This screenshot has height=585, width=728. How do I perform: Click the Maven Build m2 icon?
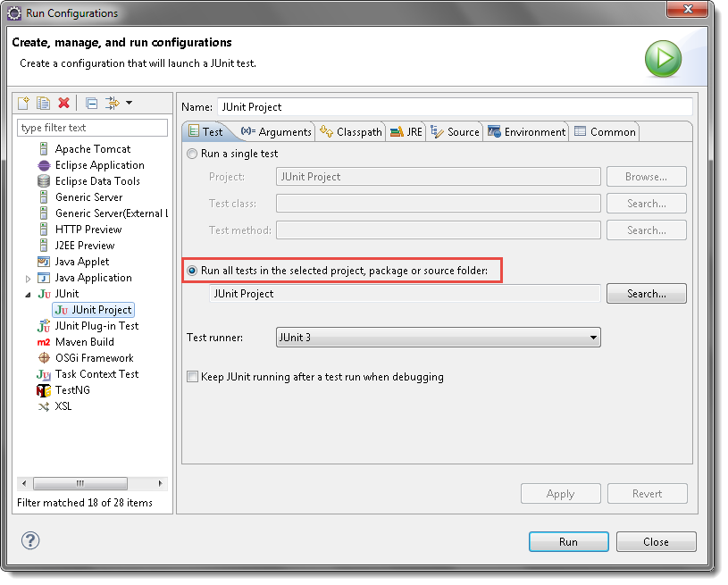pyautogui.click(x=44, y=343)
